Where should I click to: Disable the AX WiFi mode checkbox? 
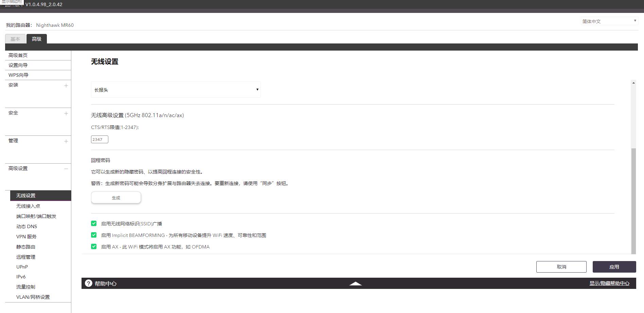94,246
